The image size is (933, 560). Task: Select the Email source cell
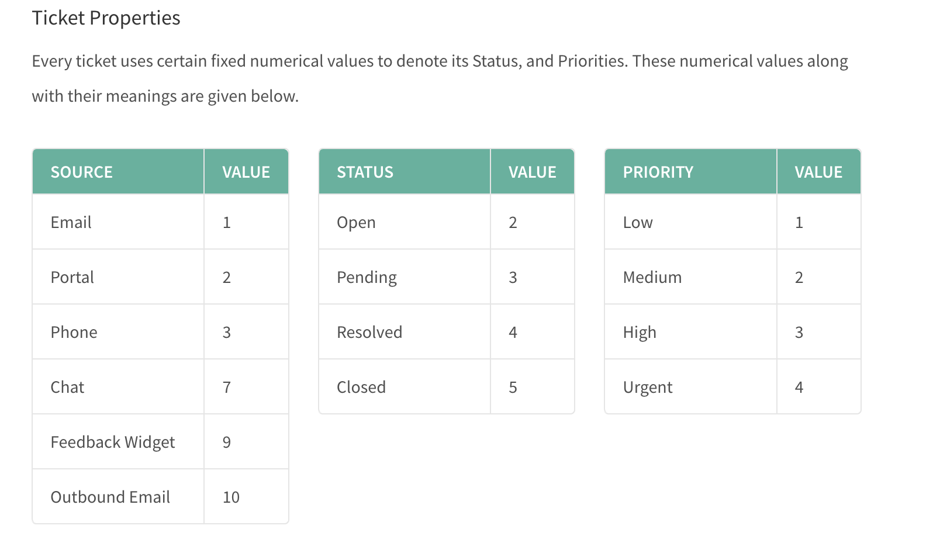(118, 222)
